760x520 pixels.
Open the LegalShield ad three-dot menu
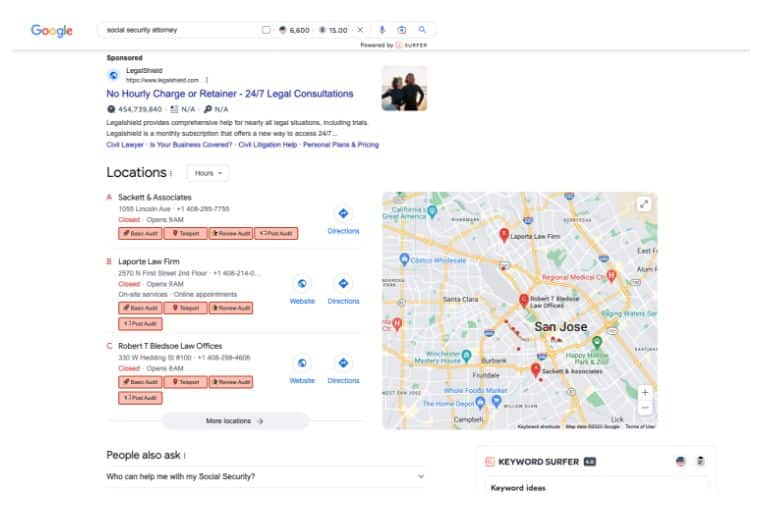(x=207, y=80)
